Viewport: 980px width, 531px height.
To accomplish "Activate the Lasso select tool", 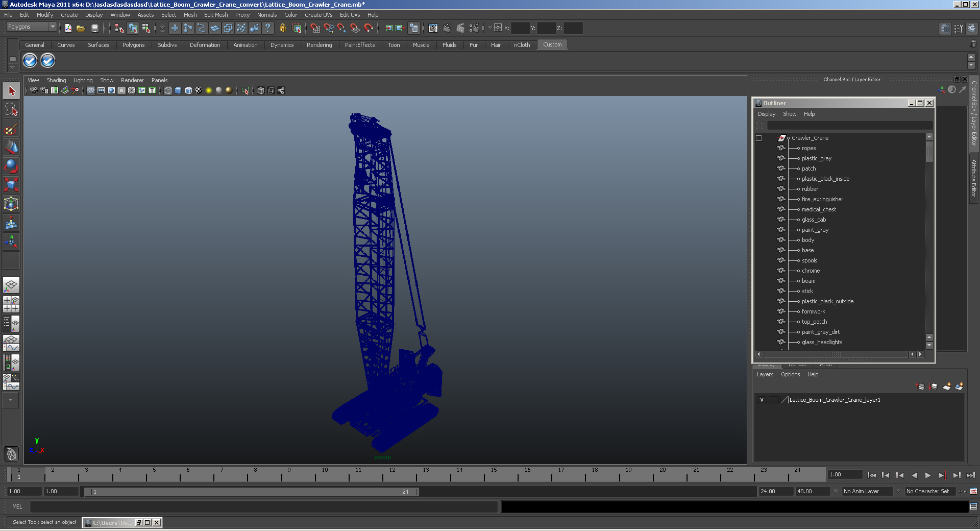I will (x=11, y=110).
